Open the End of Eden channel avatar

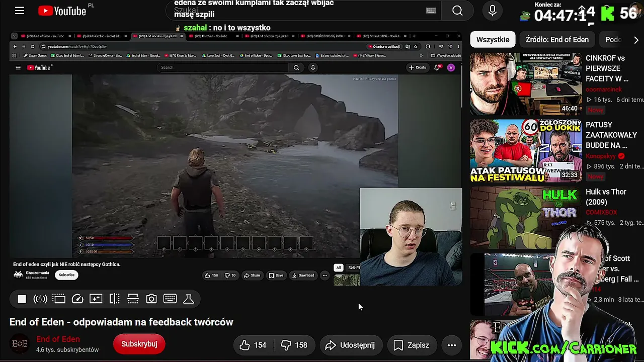(x=20, y=344)
